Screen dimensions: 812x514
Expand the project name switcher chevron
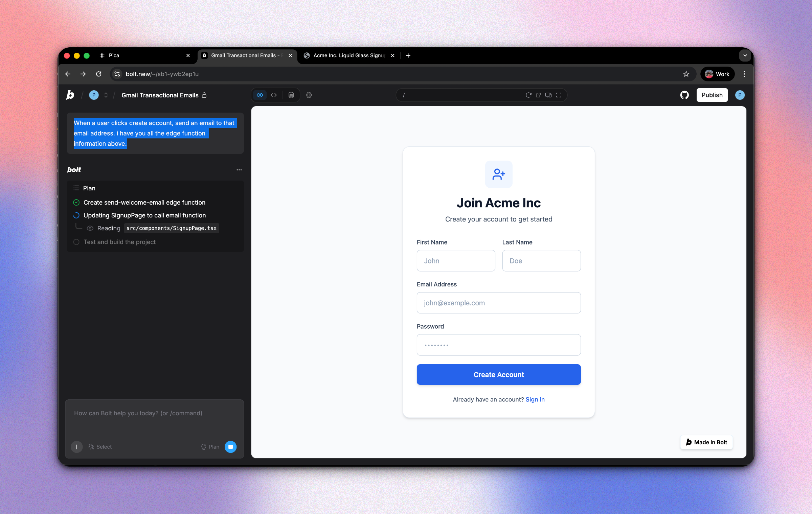tap(106, 95)
